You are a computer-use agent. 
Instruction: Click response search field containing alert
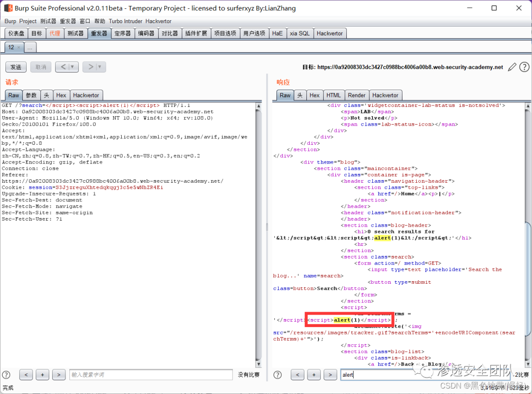(x=426, y=375)
